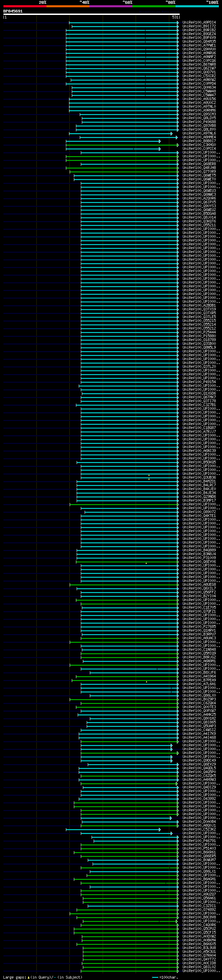
Task: Click on UniRef100_Q0D7V1
Action: [199, 72]
